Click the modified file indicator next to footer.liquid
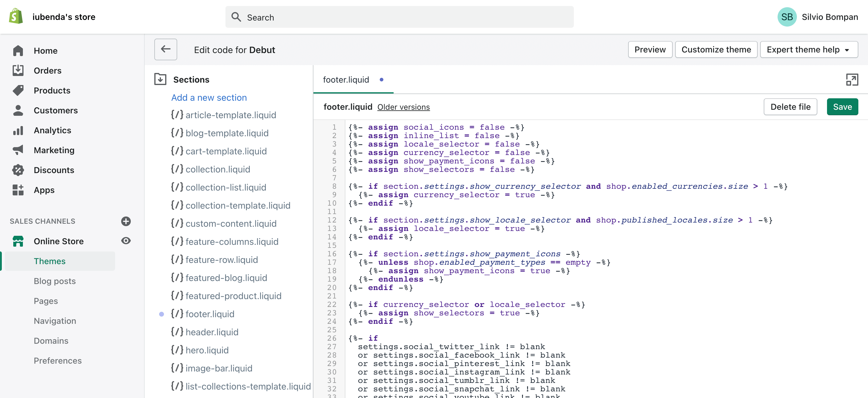 click(162, 314)
